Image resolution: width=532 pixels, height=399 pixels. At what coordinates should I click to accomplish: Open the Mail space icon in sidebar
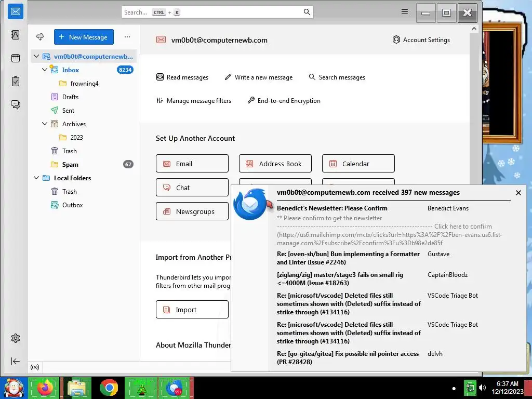point(16,12)
